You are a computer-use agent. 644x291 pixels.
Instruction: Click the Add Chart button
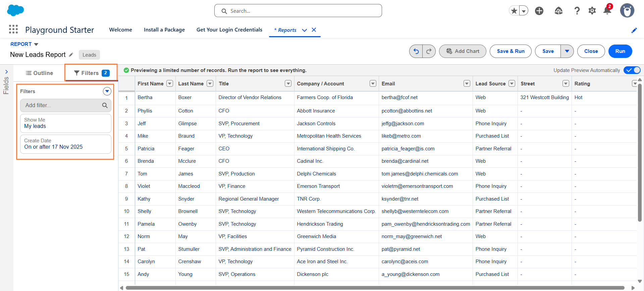pyautogui.click(x=463, y=51)
